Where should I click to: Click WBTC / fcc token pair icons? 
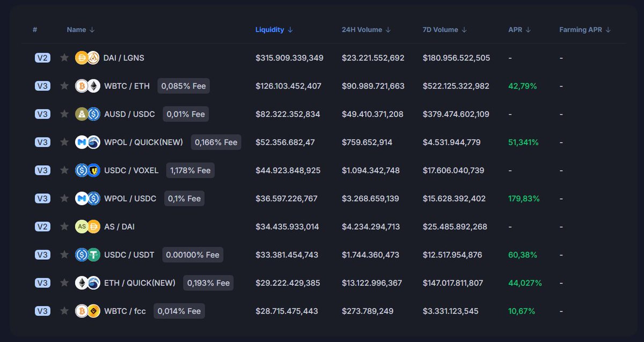[87, 311]
